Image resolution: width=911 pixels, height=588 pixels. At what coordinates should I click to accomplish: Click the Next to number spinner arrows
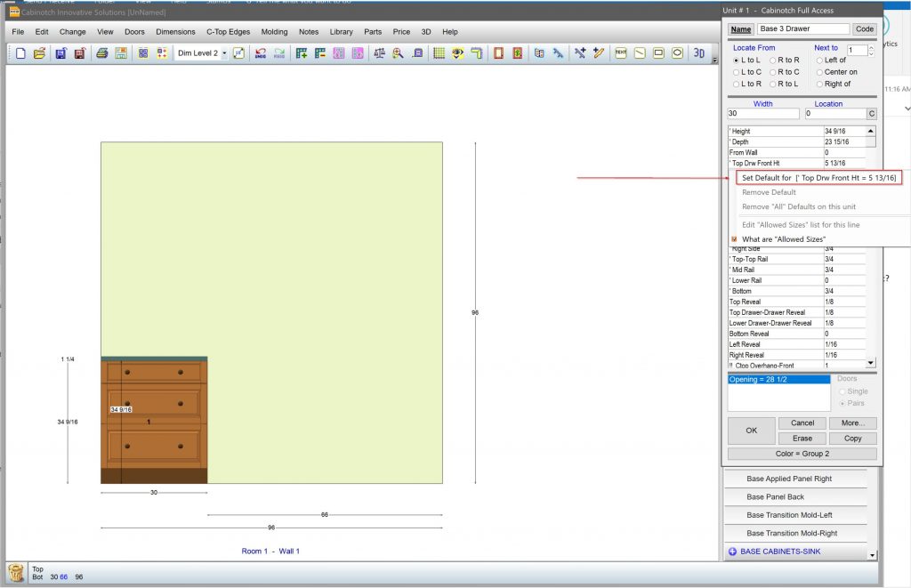(x=873, y=51)
